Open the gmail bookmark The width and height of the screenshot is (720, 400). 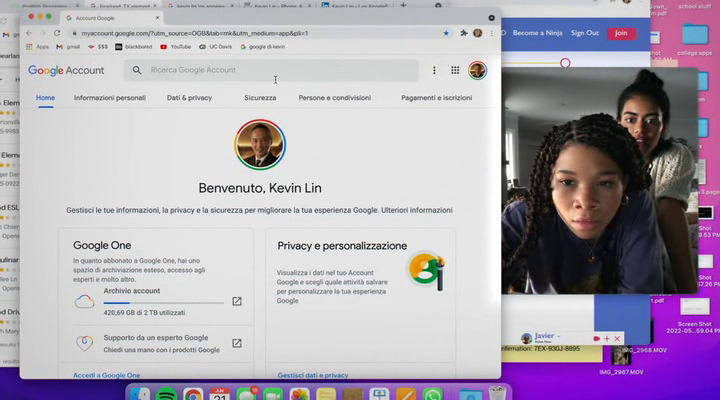pyautogui.click(x=68, y=47)
